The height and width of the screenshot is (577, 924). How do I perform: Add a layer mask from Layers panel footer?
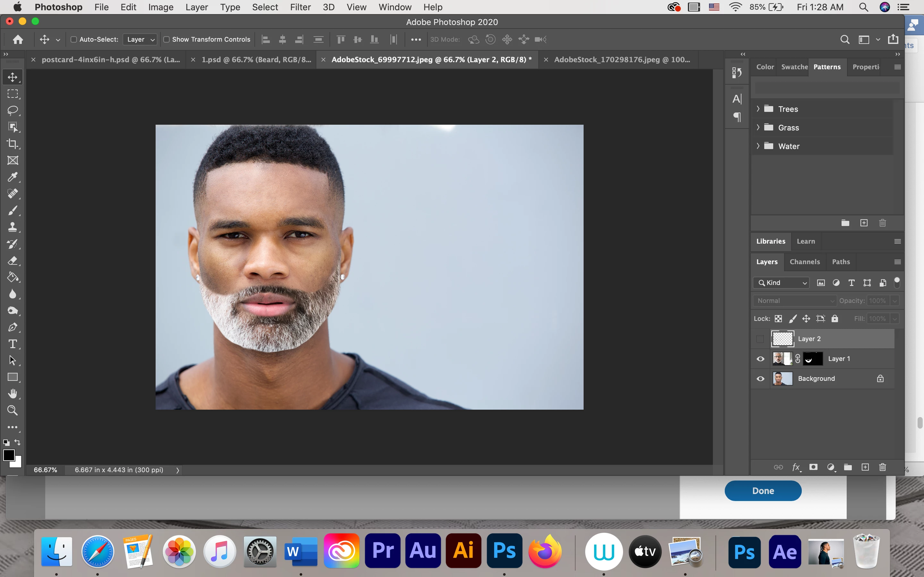[x=813, y=467]
